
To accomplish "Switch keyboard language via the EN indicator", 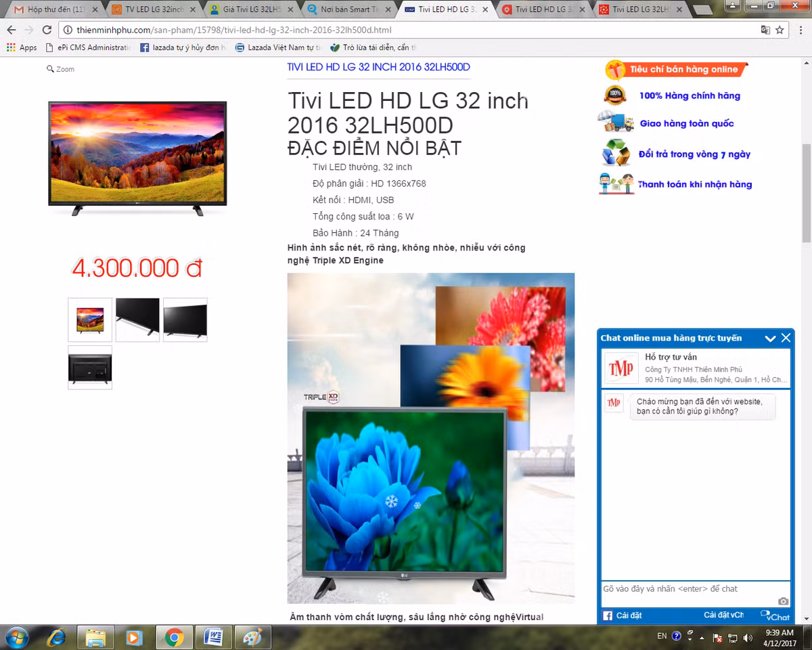I will [663, 636].
